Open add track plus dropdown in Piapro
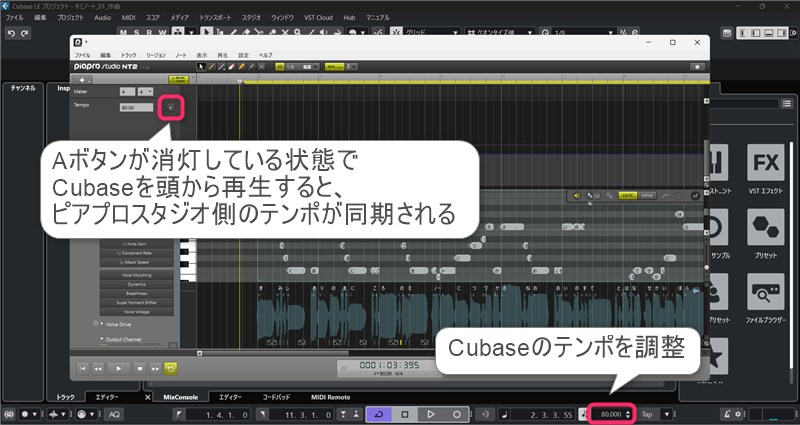 82,80
